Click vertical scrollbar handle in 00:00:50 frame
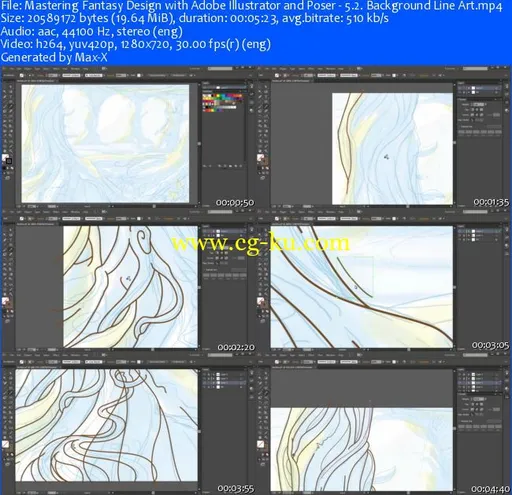The width and height of the screenshot is (512, 495). click(x=199, y=144)
